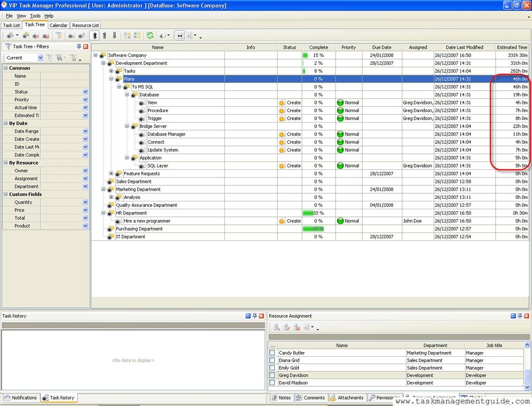Switch to the Resource List tab

coord(86,25)
